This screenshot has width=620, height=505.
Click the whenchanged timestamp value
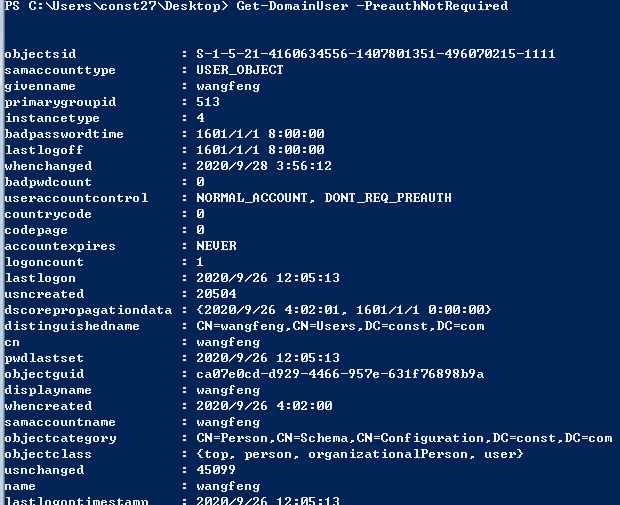[x=264, y=166]
